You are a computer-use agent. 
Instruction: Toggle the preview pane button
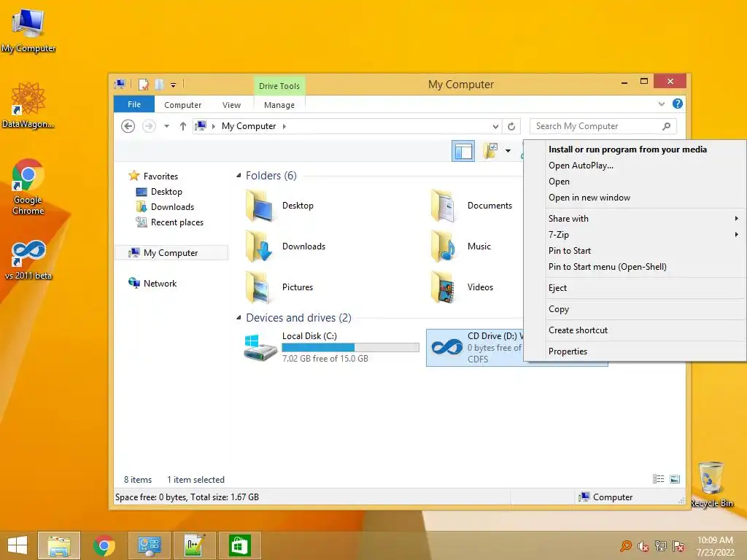tap(463, 151)
